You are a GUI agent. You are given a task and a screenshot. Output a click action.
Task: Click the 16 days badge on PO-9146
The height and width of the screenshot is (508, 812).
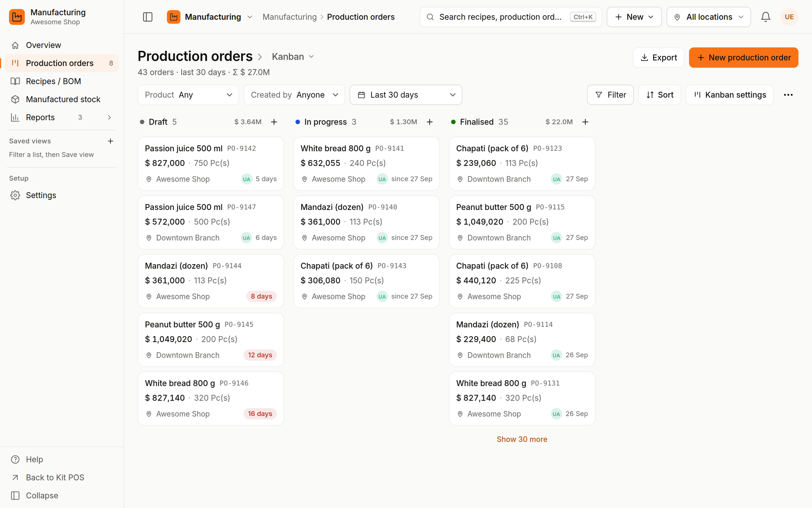[x=260, y=414]
